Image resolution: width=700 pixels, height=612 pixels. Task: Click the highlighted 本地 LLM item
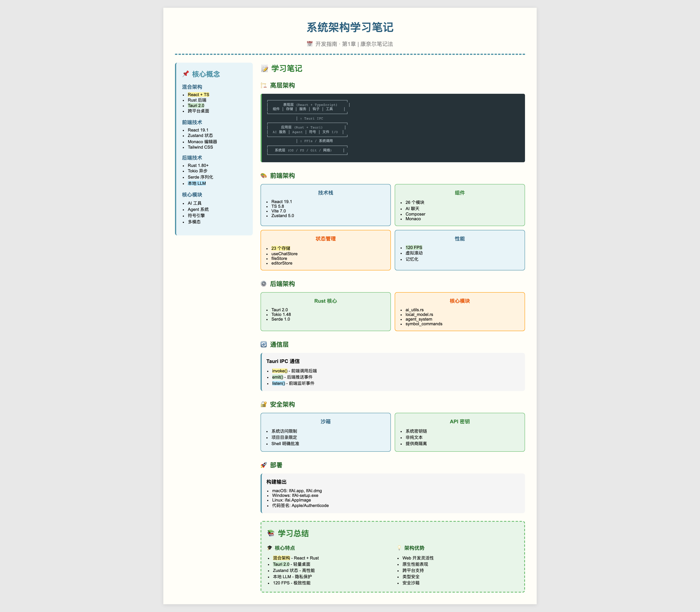pos(197,183)
